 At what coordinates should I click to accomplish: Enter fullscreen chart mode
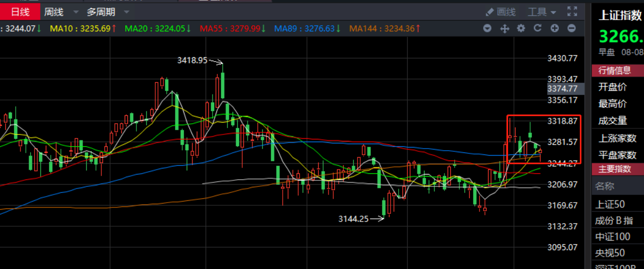tap(572, 11)
